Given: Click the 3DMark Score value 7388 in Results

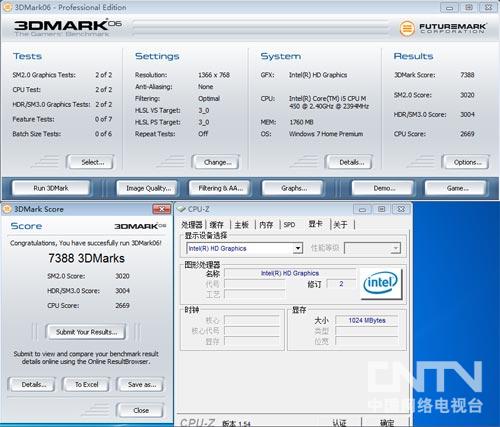Looking at the screenshot, I should (x=467, y=75).
